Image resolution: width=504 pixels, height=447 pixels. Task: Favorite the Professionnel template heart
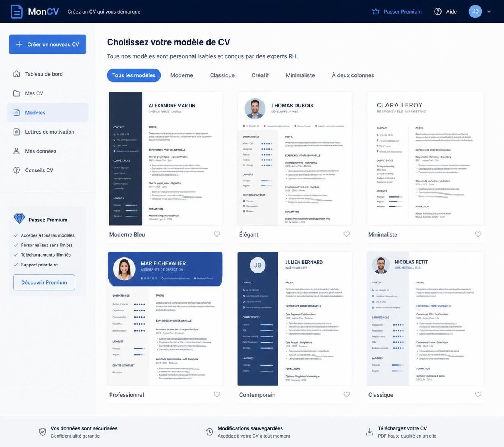217,394
